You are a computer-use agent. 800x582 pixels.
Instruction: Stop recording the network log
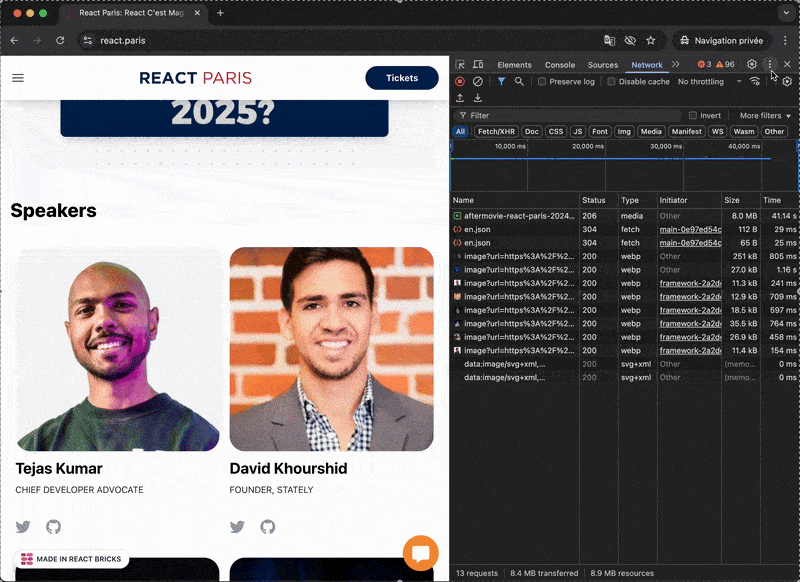point(460,82)
